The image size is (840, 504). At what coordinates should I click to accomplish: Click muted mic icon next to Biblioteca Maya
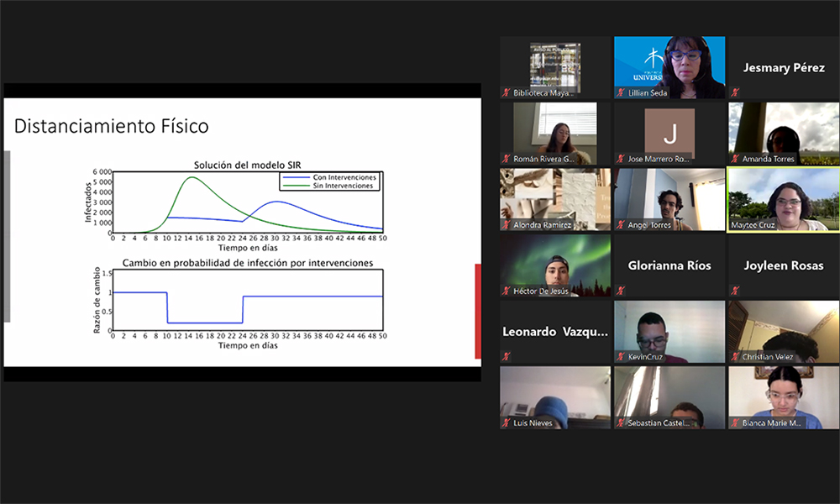click(507, 92)
